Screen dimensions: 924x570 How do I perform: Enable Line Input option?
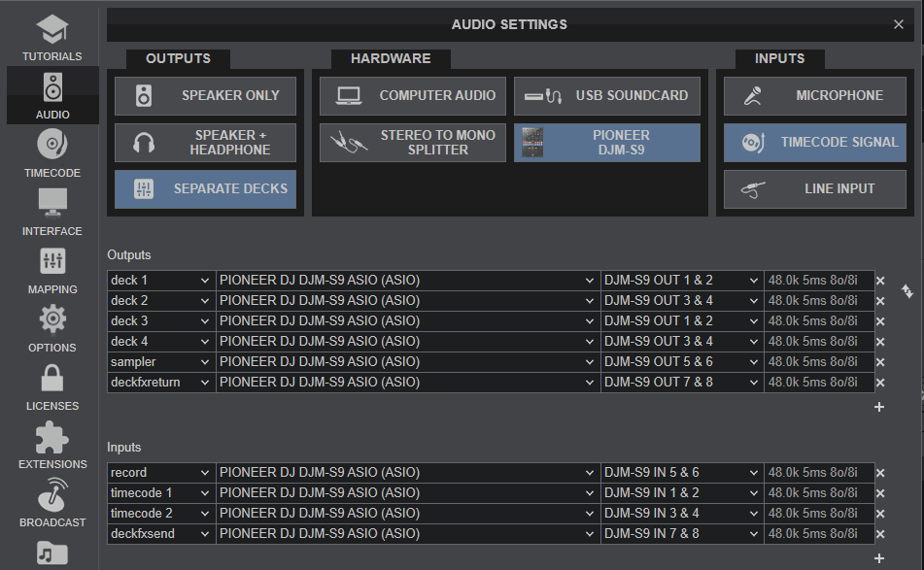point(815,189)
